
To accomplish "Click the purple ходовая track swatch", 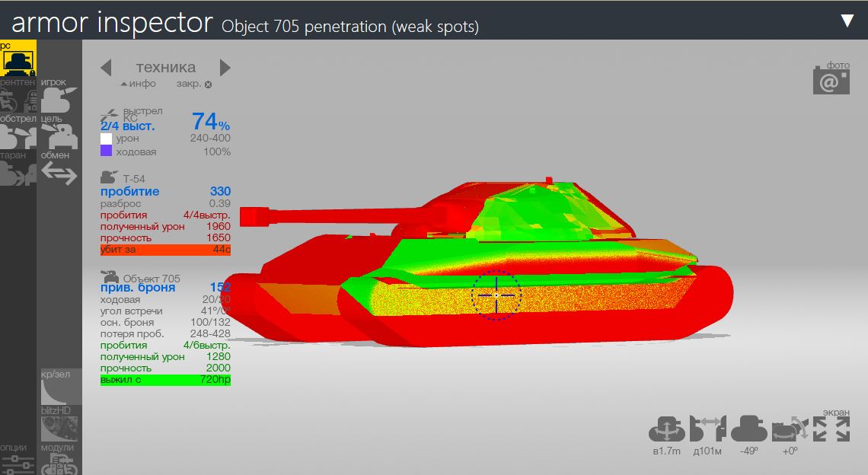I will (x=106, y=151).
